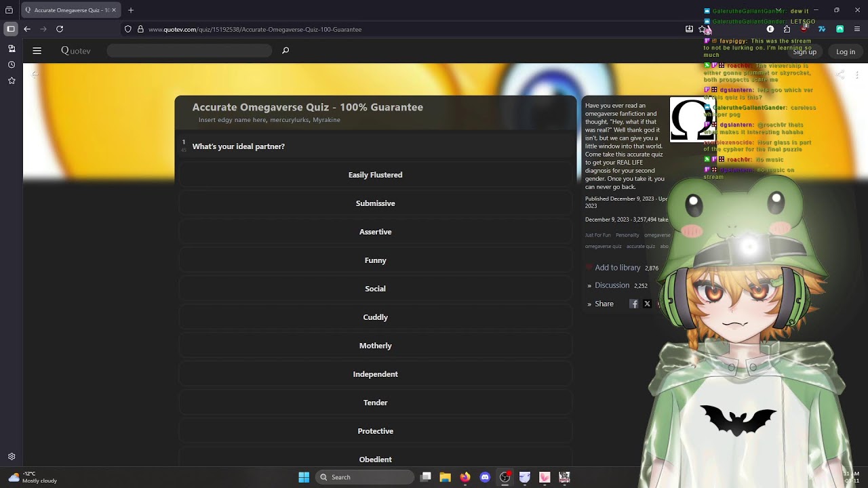Choose the Easily Flustered answer
Image resolution: width=868 pixels, height=488 pixels.
376,175
